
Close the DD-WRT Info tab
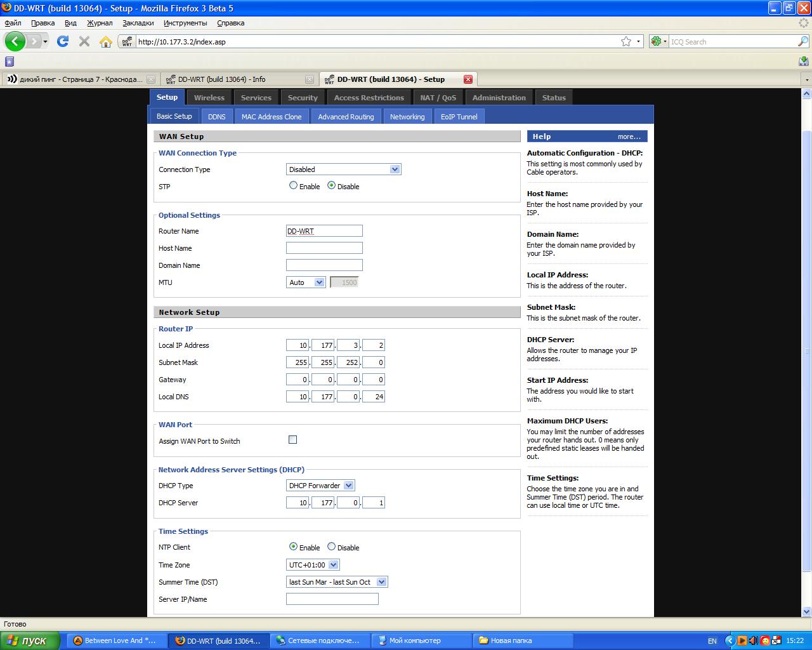click(310, 79)
